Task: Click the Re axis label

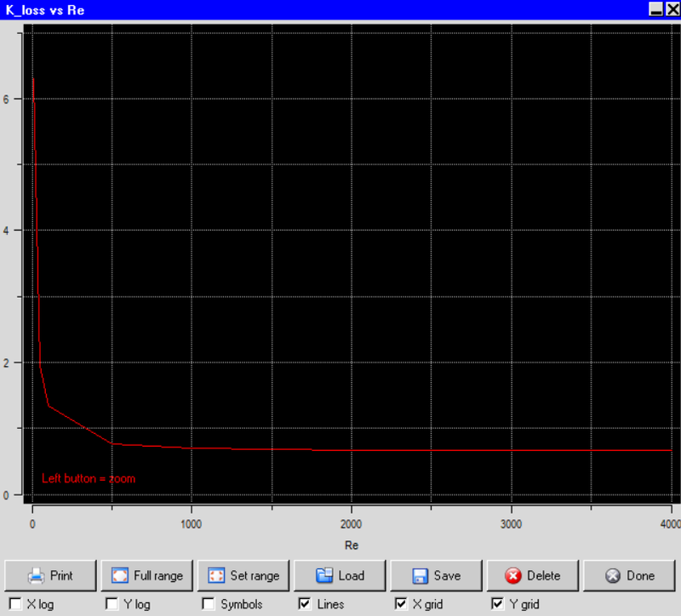Action: [x=352, y=545]
